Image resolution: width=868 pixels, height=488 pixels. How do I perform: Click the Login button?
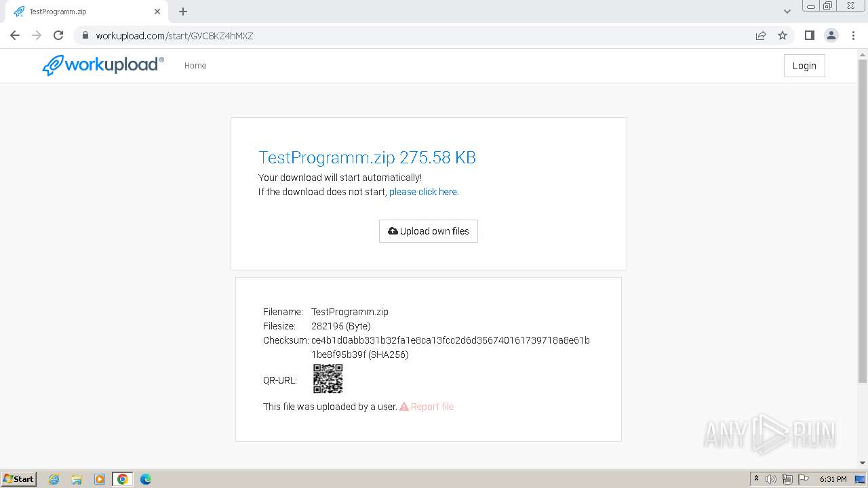click(x=804, y=66)
